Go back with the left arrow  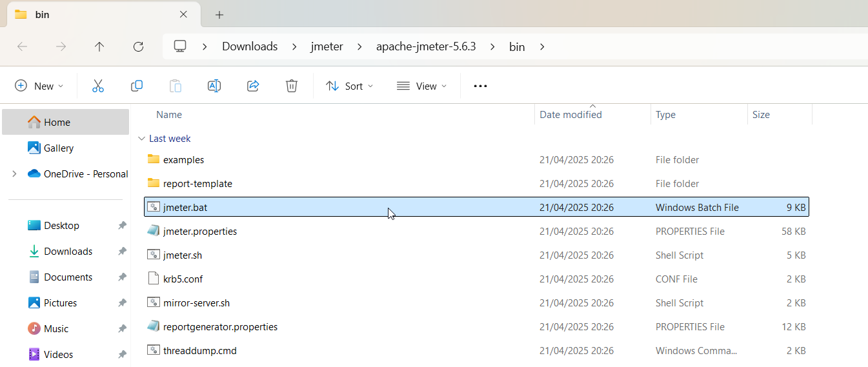coord(22,46)
